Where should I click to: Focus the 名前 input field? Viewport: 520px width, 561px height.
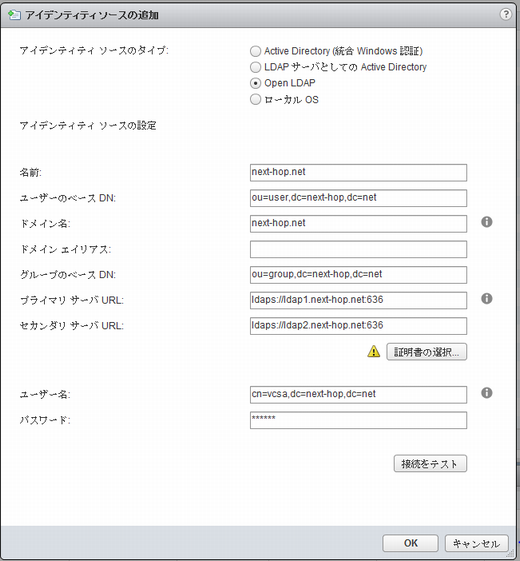pyautogui.click(x=358, y=172)
